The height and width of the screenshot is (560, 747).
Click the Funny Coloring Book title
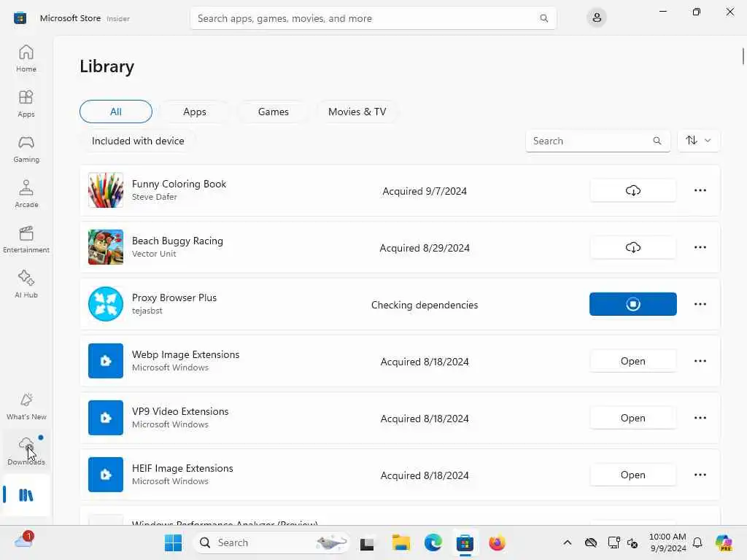tap(179, 184)
